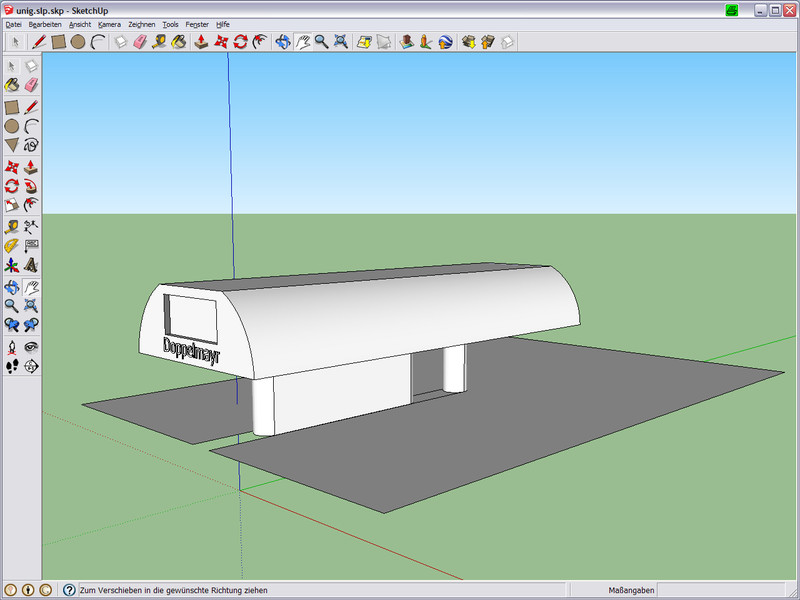Click the Offset tool in the top toolbar
800x600 pixels.
[260, 42]
